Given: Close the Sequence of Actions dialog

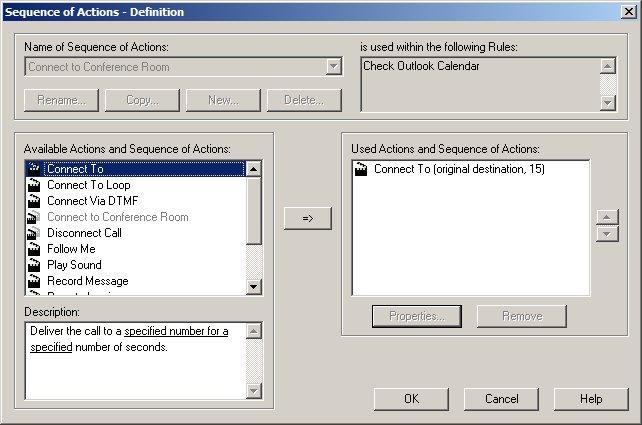Looking at the screenshot, I should point(628,12).
